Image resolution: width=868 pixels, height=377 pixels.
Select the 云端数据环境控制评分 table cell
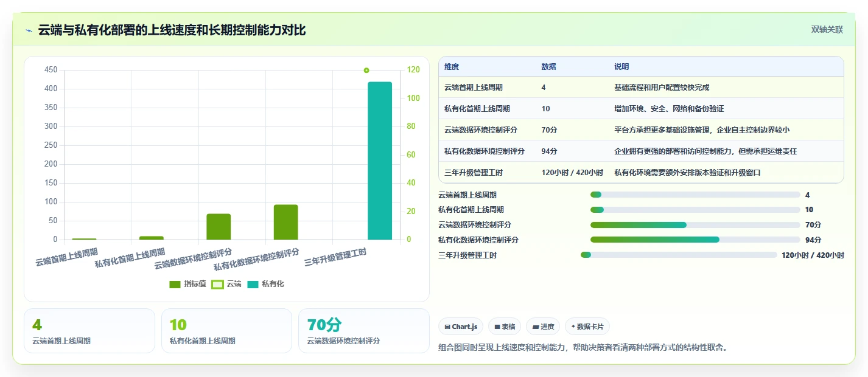[x=487, y=130]
